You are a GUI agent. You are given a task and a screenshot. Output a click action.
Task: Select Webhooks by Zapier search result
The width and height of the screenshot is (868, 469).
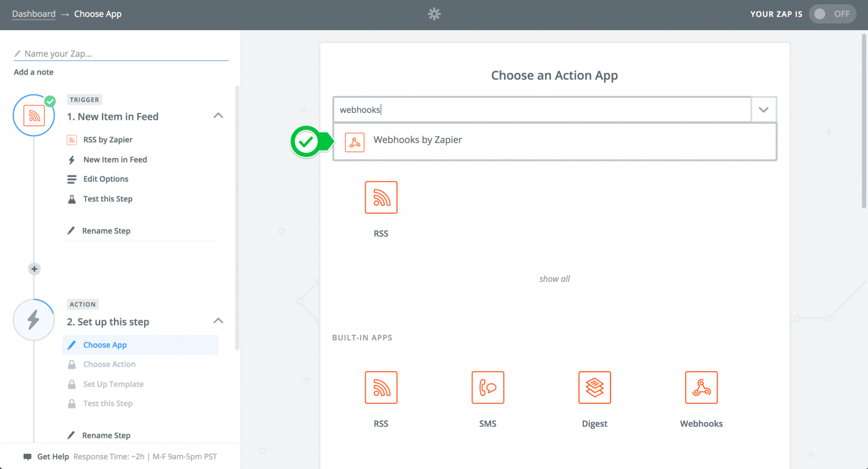click(x=555, y=142)
